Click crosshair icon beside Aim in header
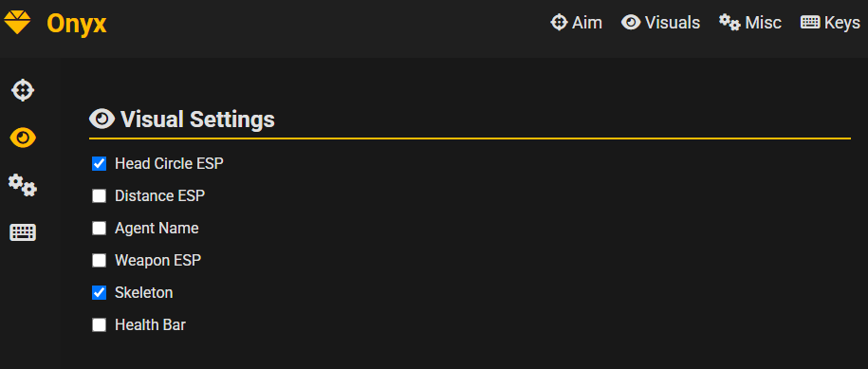This screenshot has width=868, height=369. coord(559,23)
